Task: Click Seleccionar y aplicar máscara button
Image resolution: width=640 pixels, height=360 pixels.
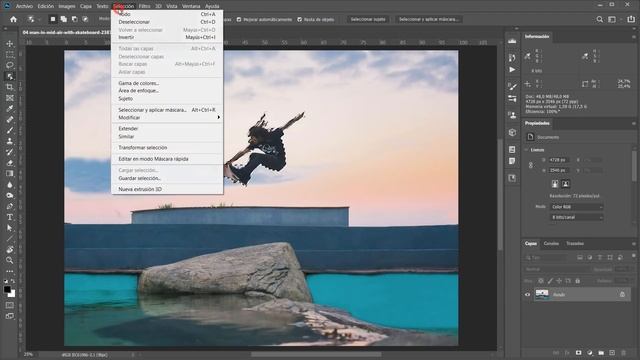Action: click(x=428, y=19)
